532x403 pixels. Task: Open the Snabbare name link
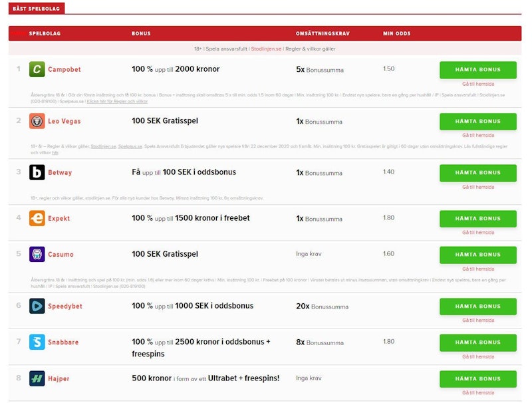(63, 342)
